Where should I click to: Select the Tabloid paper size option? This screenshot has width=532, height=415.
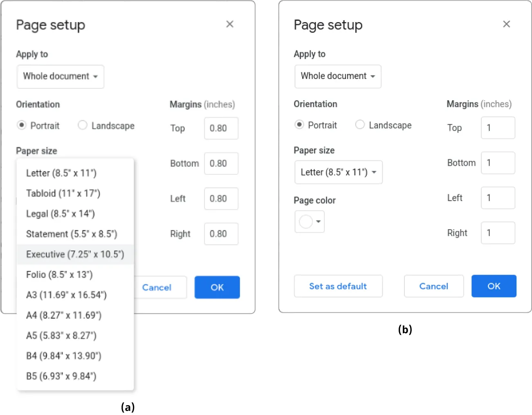click(x=63, y=193)
